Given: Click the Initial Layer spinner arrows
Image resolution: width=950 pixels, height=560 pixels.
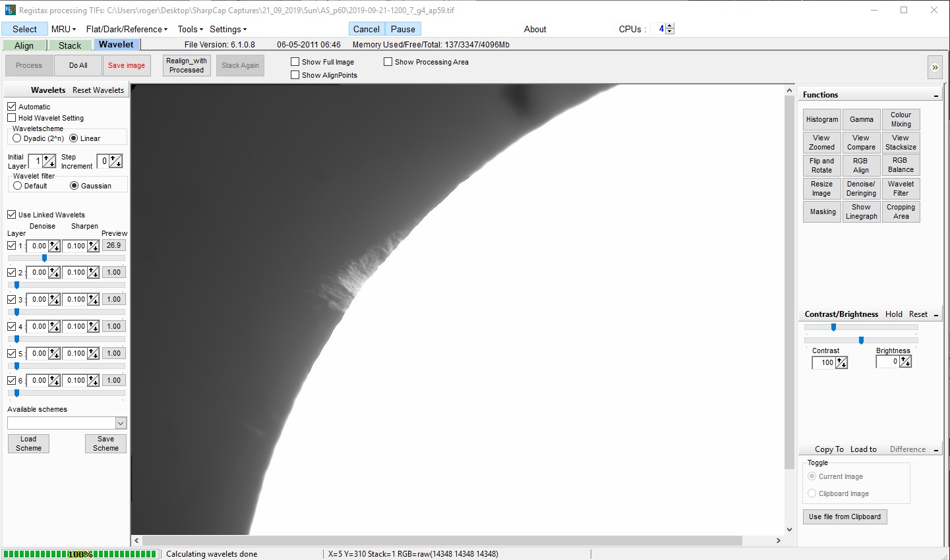Looking at the screenshot, I should (49, 161).
